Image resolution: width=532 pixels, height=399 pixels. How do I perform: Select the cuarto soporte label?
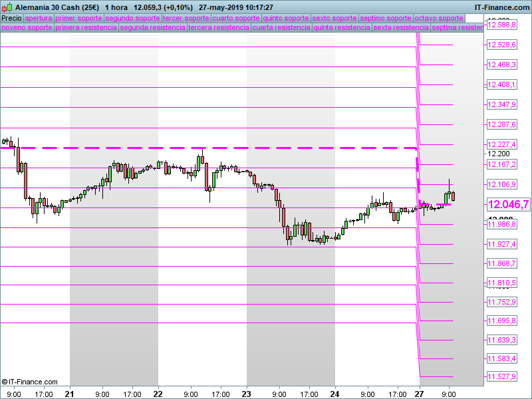[236, 18]
